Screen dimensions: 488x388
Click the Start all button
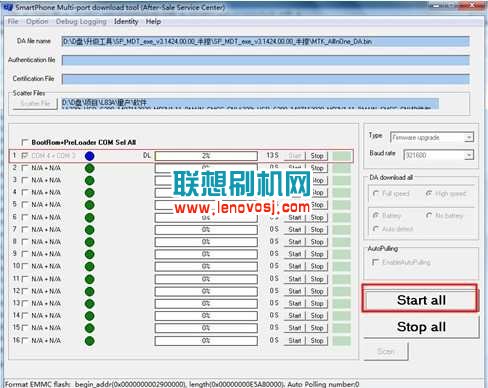click(x=421, y=300)
